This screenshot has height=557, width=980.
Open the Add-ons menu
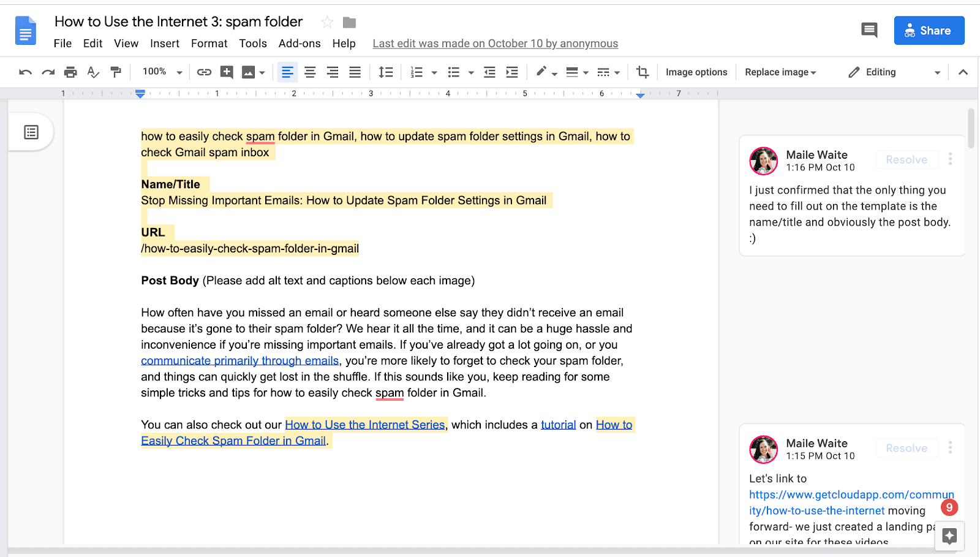pyautogui.click(x=300, y=44)
